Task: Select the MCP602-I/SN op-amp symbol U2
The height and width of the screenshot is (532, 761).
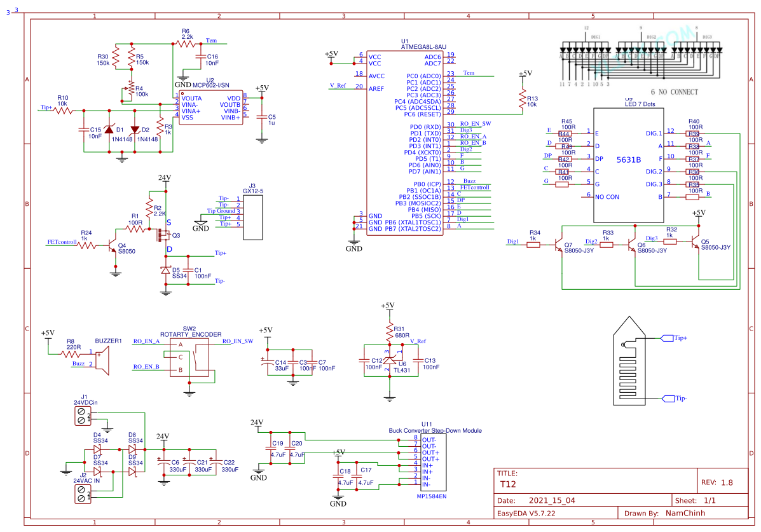Action: [x=210, y=105]
